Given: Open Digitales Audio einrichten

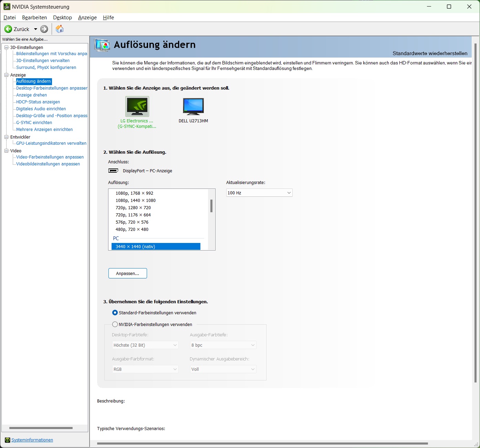Looking at the screenshot, I should 41,109.
